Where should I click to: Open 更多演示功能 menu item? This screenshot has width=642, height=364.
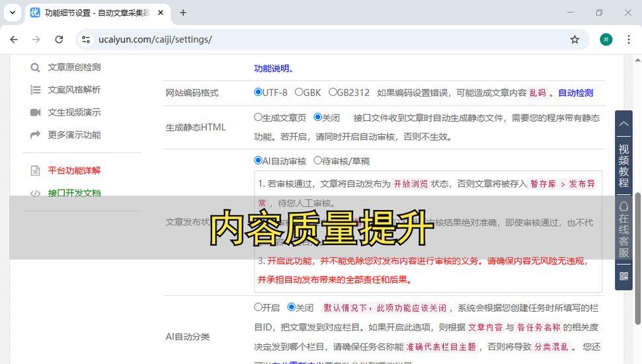(x=74, y=135)
